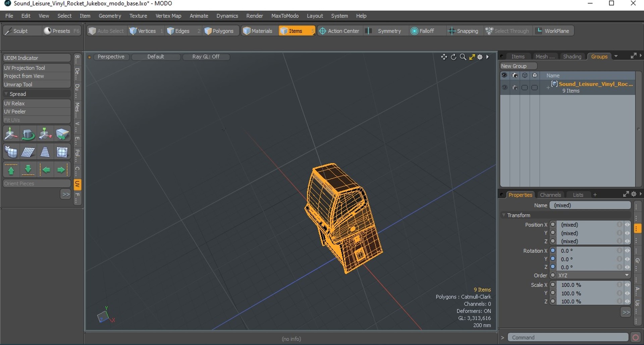Click the Name (mixed) input field
644x345 pixels.
click(x=590, y=205)
